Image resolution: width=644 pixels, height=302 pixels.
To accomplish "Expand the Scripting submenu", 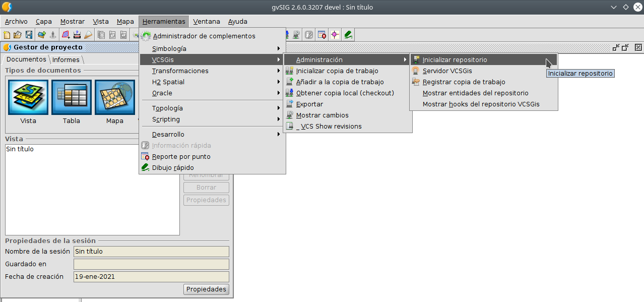I will pyautogui.click(x=212, y=119).
